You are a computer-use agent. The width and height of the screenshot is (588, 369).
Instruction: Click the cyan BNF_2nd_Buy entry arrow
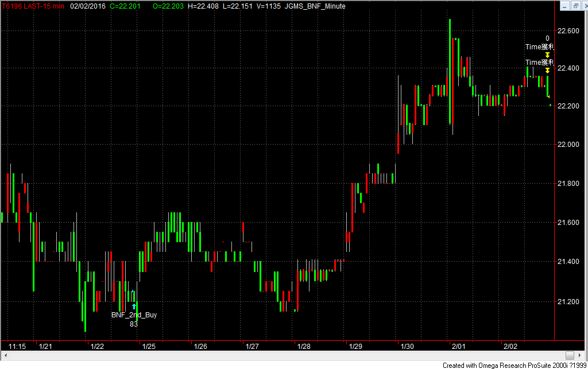click(134, 306)
